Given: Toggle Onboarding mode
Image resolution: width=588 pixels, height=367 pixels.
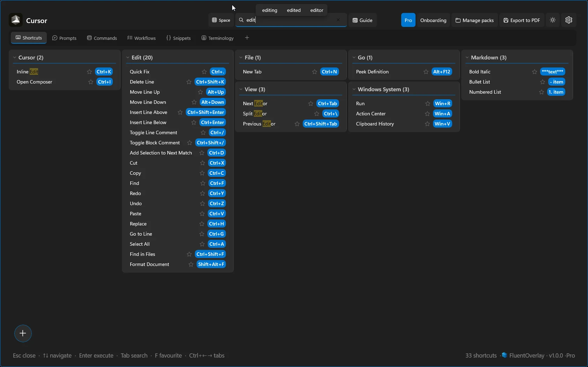Looking at the screenshot, I should pos(433,20).
